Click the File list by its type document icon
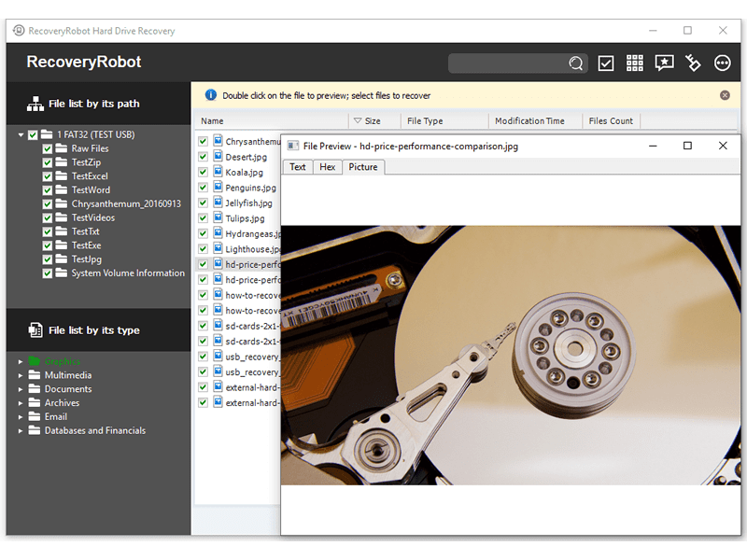The image size is (747, 560). point(35,330)
